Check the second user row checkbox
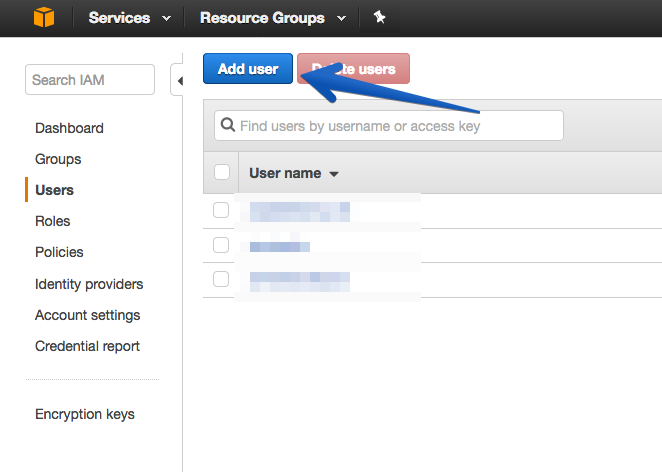The image size is (662, 472). (x=221, y=245)
